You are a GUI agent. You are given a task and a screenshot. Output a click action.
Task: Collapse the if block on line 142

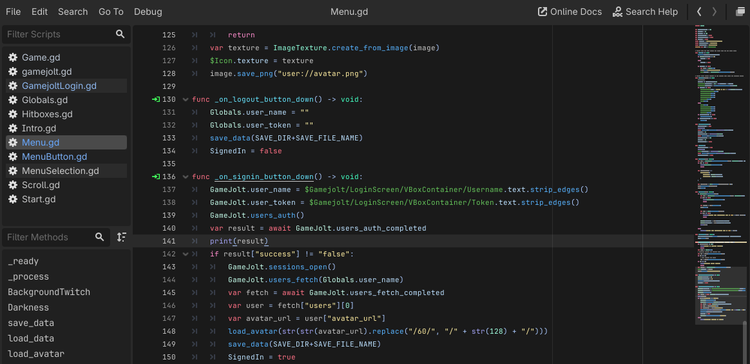click(x=186, y=254)
